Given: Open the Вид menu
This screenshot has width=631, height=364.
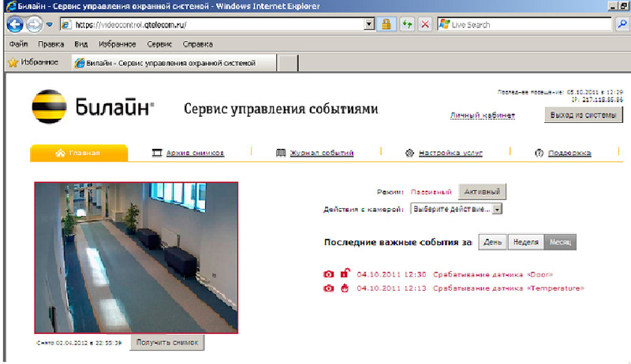Looking at the screenshot, I should [81, 44].
